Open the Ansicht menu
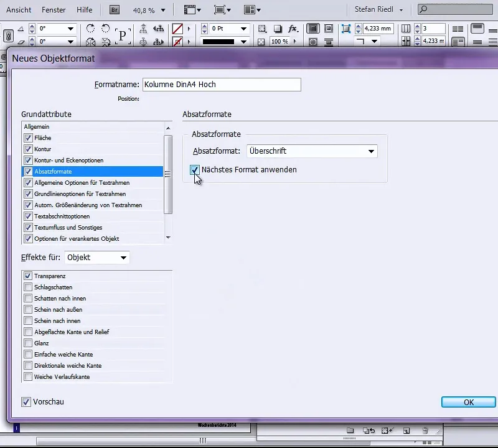 point(19,10)
